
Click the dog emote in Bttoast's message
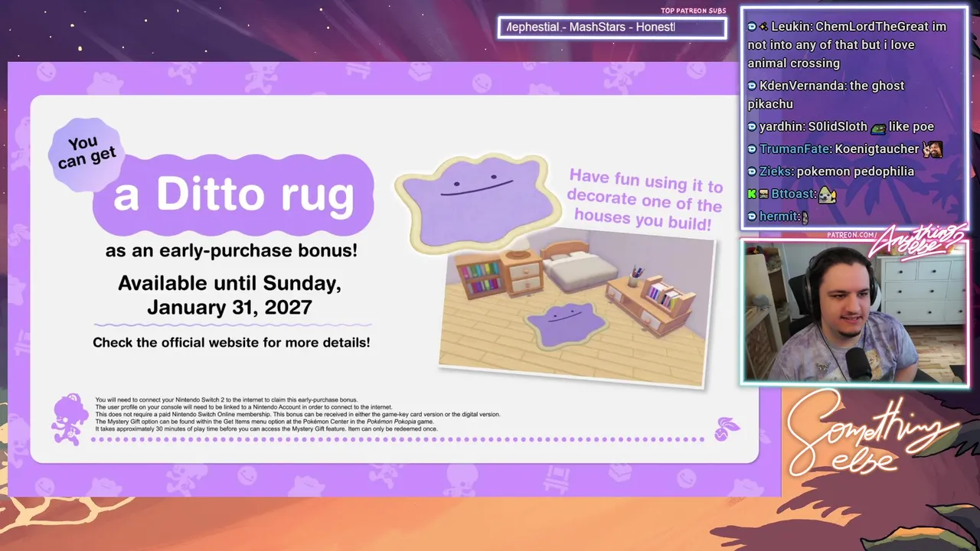pyautogui.click(x=828, y=194)
